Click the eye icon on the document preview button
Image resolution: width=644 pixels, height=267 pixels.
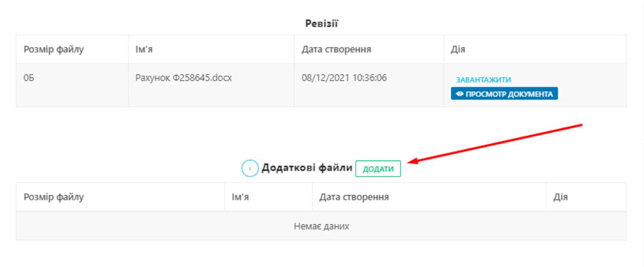click(x=460, y=94)
